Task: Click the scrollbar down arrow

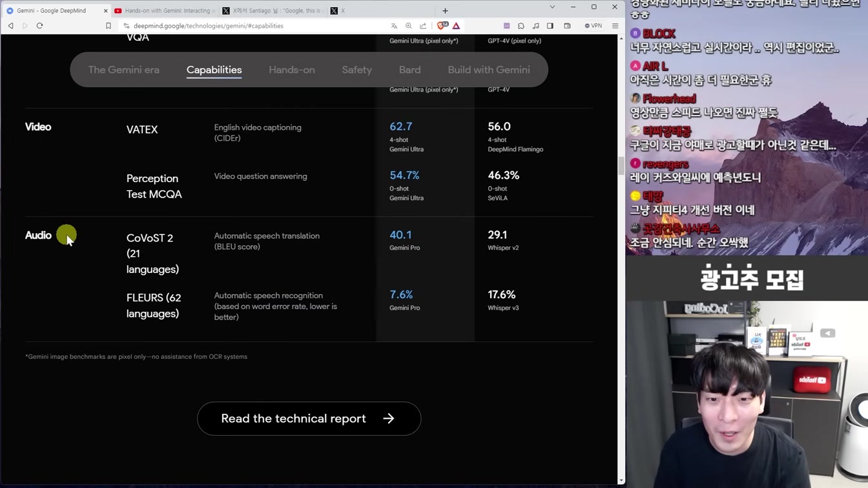Action: 621,480
